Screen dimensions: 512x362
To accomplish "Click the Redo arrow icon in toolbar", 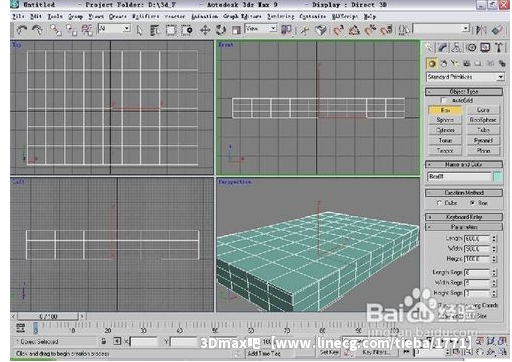I will pyautogui.click(x=37, y=30).
